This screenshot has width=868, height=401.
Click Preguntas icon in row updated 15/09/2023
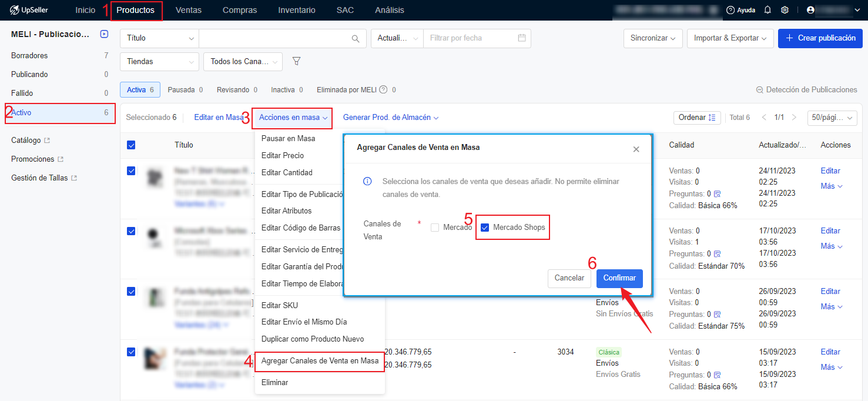click(718, 375)
